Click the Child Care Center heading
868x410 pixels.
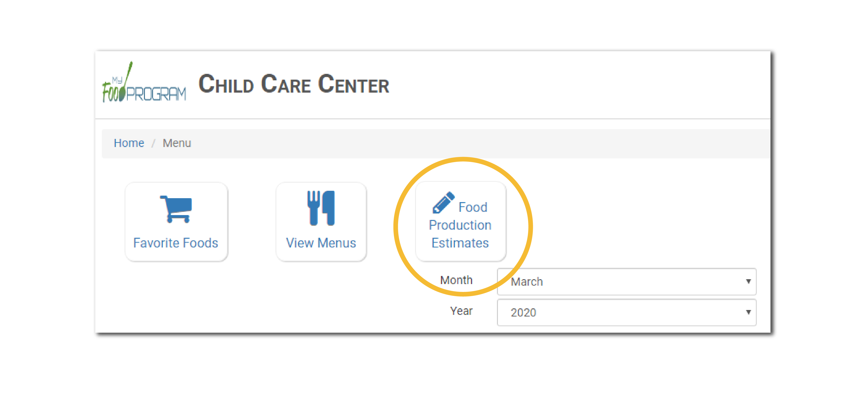[293, 84]
